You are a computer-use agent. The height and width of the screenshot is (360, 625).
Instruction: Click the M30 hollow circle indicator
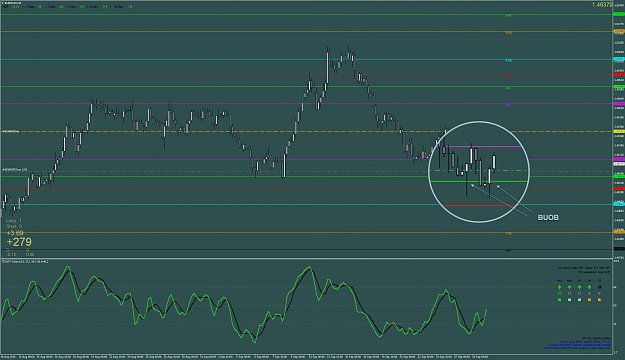[570, 293]
